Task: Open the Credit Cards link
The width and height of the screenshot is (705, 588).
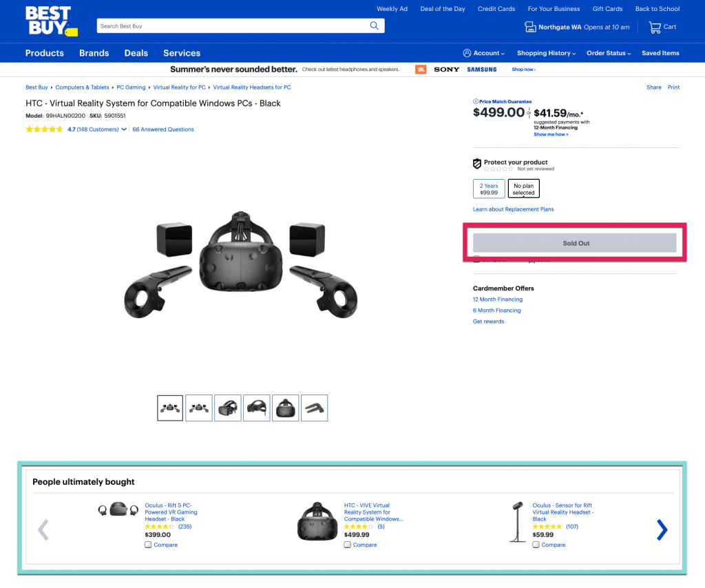Action: [496, 9]
